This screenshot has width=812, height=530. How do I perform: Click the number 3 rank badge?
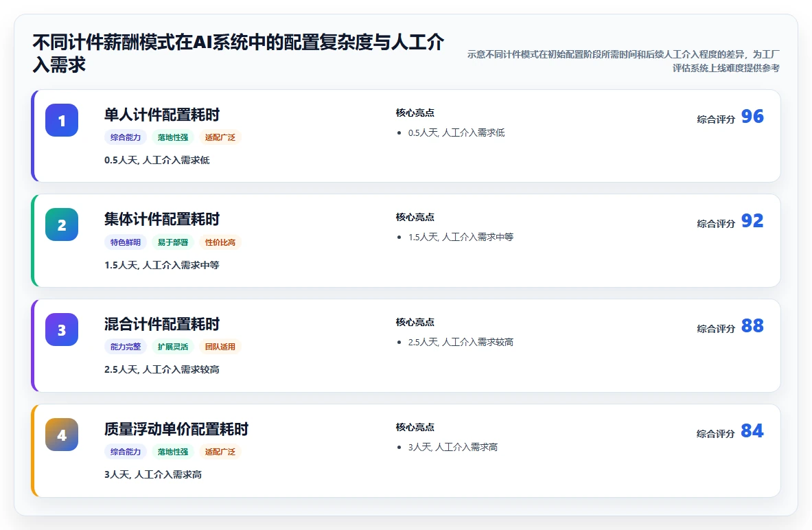(62, 330)
